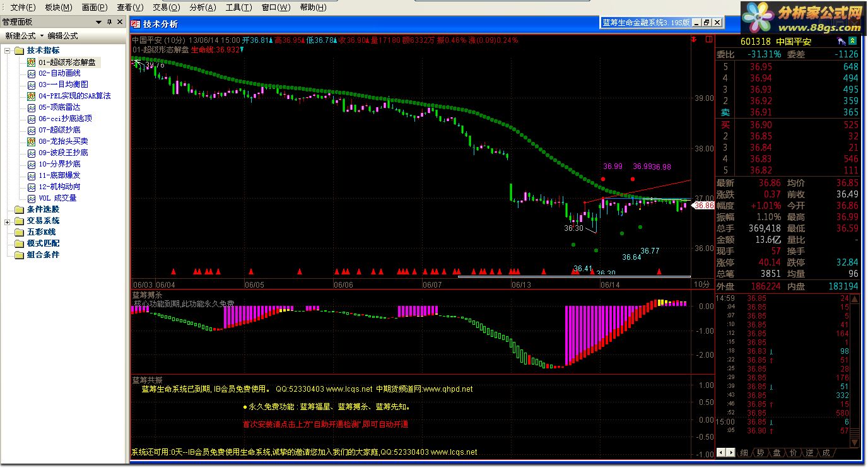This screenshot has width=868, height=468.
Task: Select the 组合条件 folder icon
Action: tap(19, 255)
